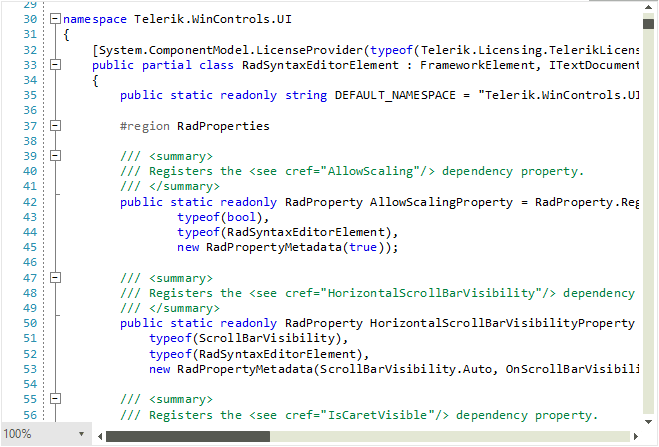The height and width of the screenshot is (447, 659).
Task: Click the horizontal scrollbar thumb
Action: [x=188, y=436]
